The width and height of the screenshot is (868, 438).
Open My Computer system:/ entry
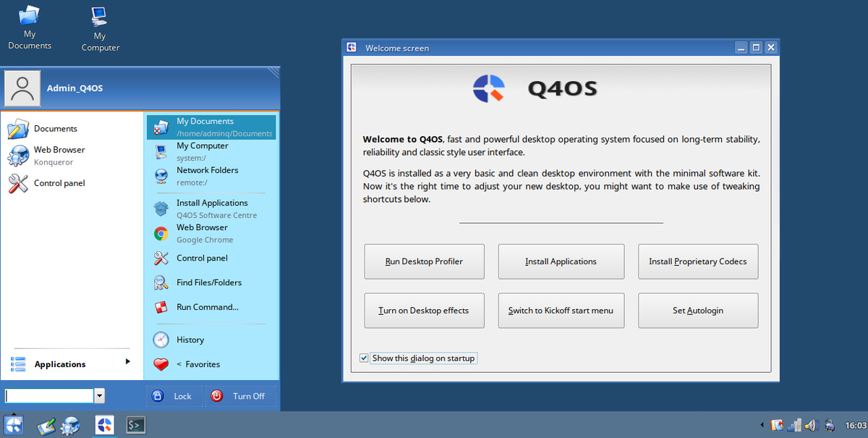point(211,152)
